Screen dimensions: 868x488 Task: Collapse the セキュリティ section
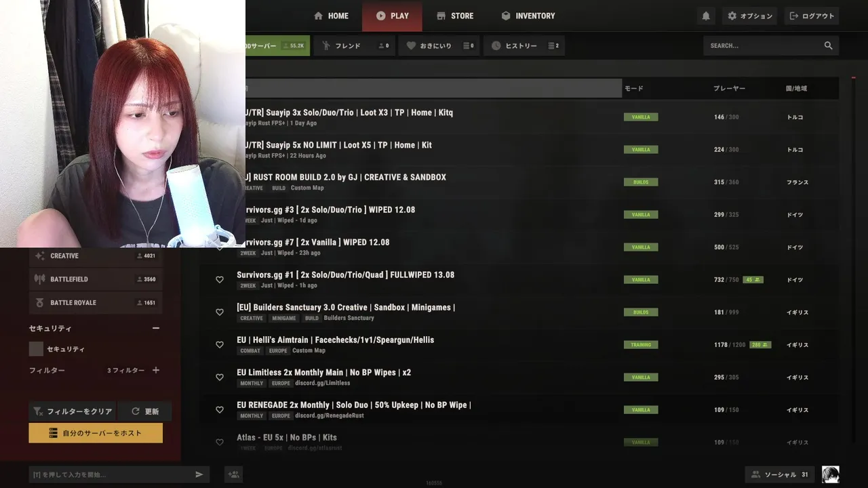[156, 328]
